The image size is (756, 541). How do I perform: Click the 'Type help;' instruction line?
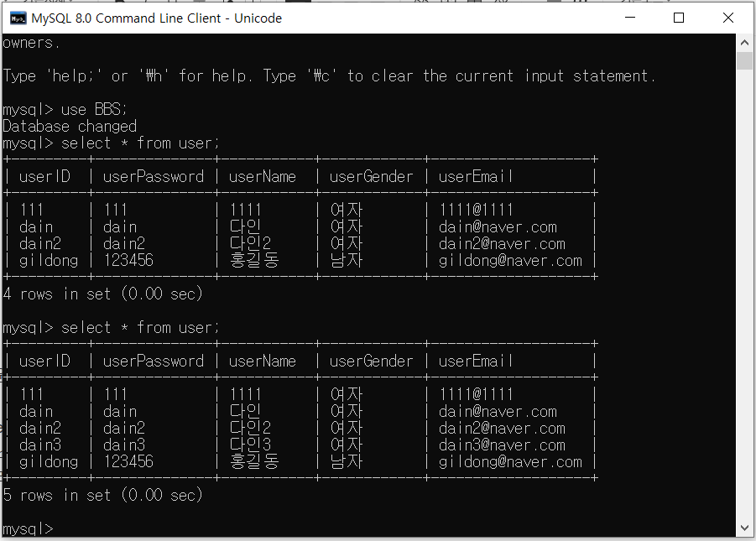329,75
